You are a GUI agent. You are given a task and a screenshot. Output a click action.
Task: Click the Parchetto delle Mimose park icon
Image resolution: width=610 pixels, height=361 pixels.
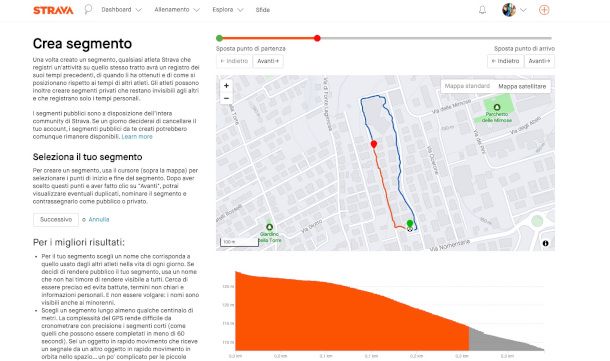497,107
